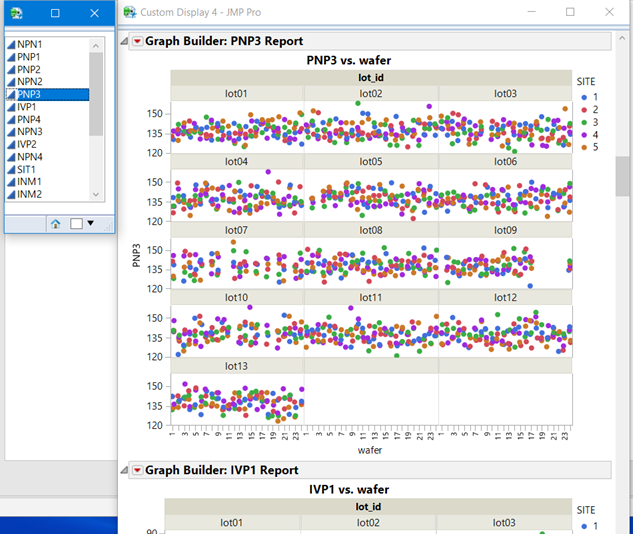Screen dimensions: 633x534
Task: Minimize the Custom Display 4 window
Action: 531,12
